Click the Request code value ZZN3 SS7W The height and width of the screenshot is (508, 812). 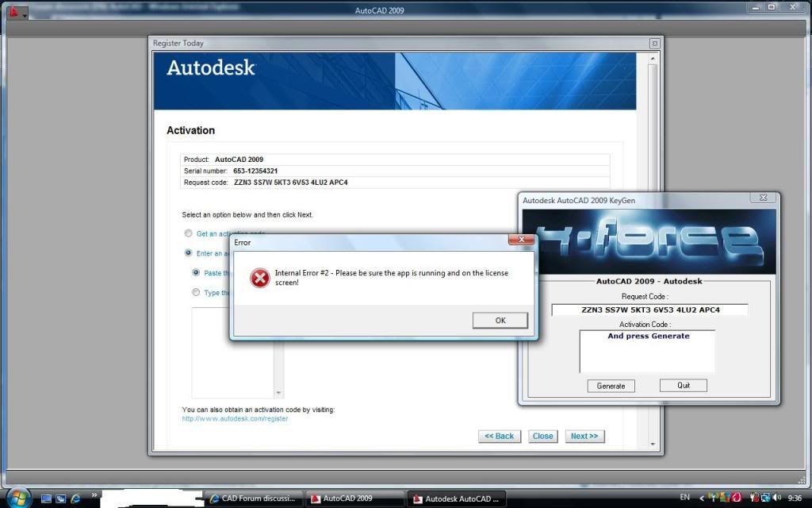pyautogui.click(x=290, y=183)
